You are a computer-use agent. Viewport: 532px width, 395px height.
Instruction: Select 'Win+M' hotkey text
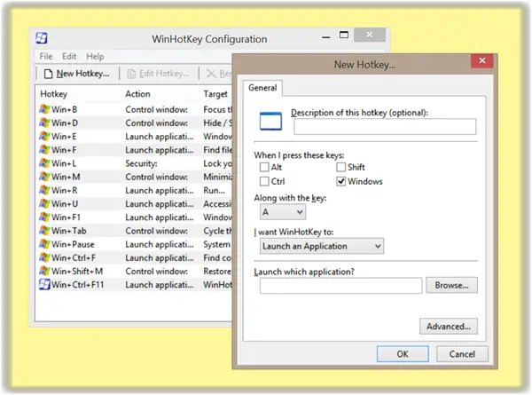pyautogui.click(x=66, y=177)
